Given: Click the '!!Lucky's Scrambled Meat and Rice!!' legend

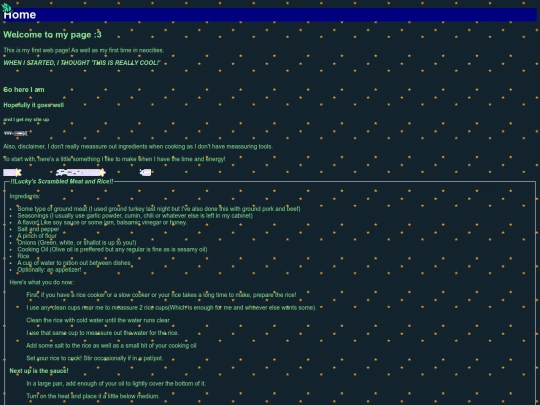Looking at the screenshot, I should click(62, 181).
